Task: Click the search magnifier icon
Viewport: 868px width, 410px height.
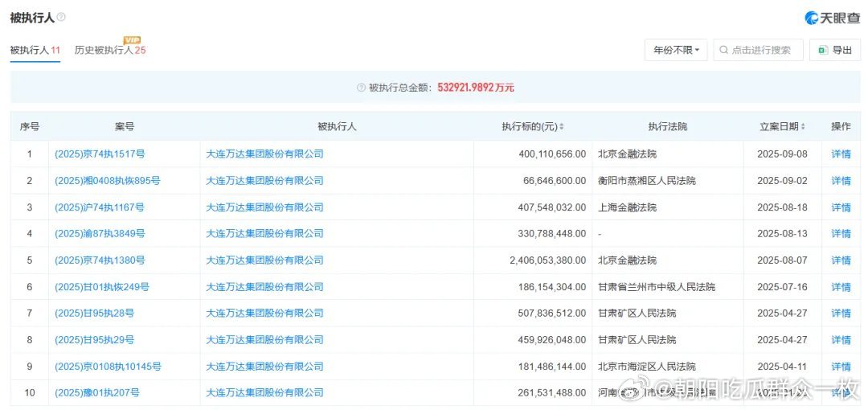Action: click(723, 50)
